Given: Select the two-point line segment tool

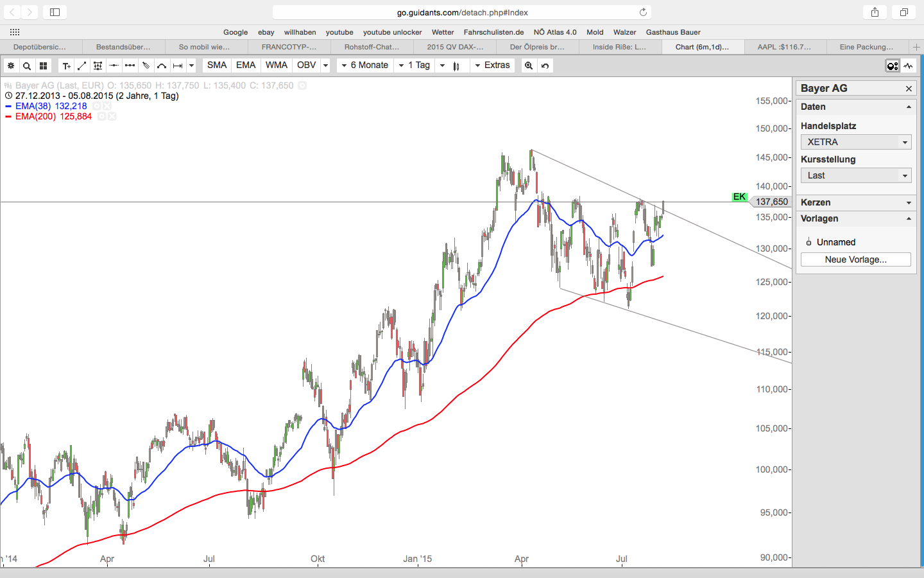Looking at the screenshot, I should (130, 66).
